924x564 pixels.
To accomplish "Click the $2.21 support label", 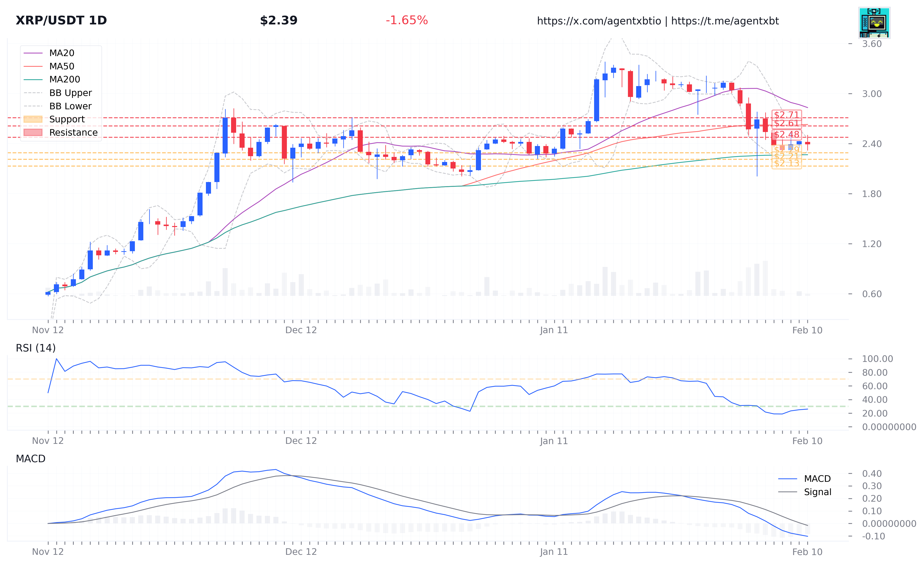I will (786, 156).
